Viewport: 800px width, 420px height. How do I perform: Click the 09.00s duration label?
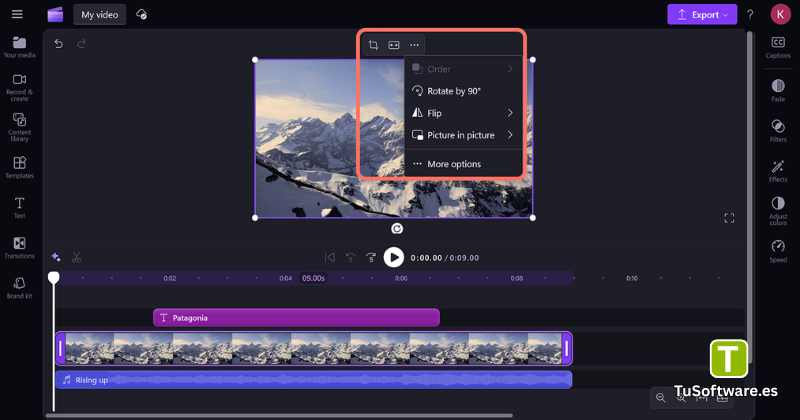click(313, 278)
